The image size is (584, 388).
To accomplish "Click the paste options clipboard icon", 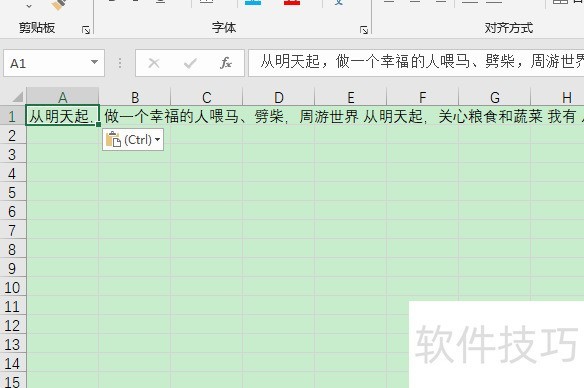I will 113,140.
